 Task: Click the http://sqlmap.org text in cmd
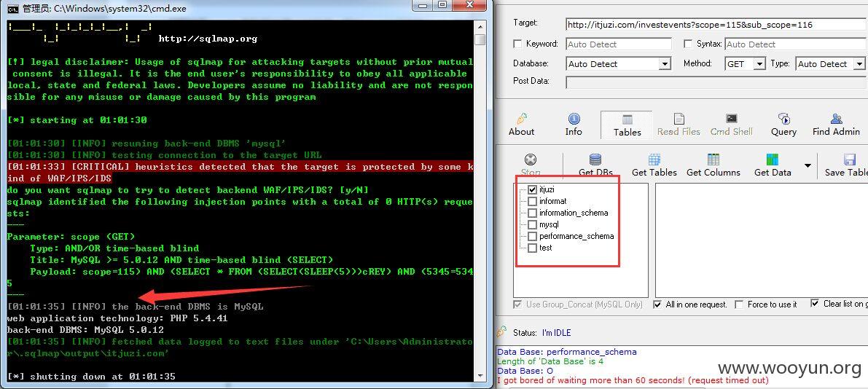pyautogui.click(x=208, y=39)
